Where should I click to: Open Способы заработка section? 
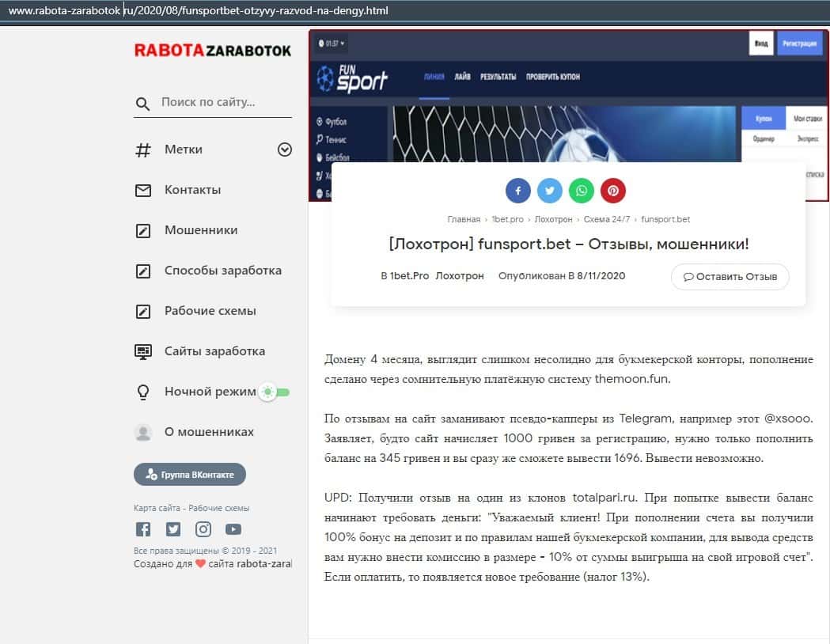[223, 271]
